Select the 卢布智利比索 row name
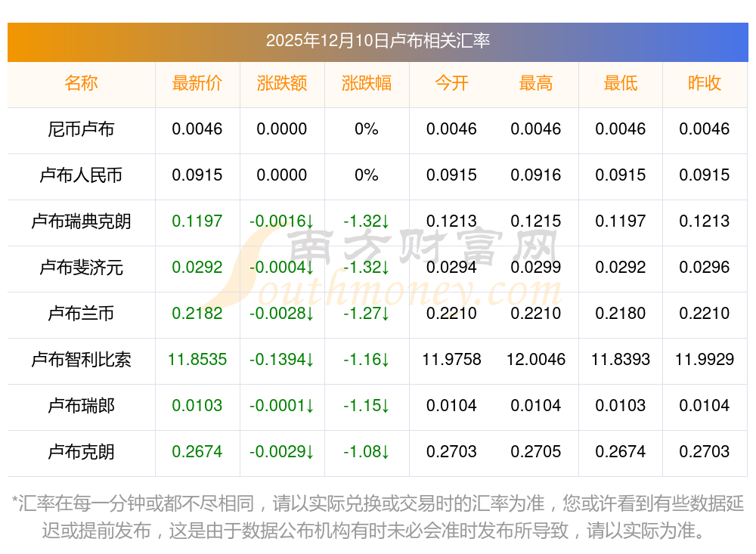The image size is (756, 554). 81,360
